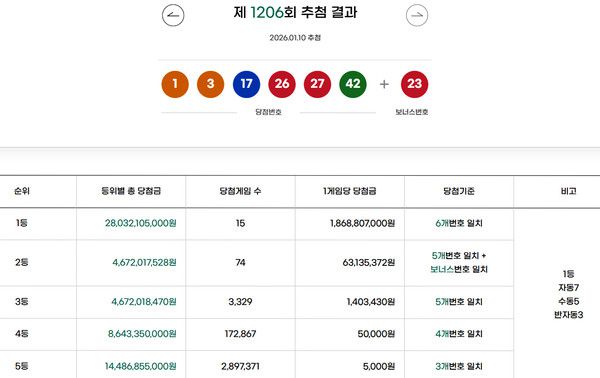Click per-game prize 5,000원
600x378 pixels.
[x=379, y=366]
